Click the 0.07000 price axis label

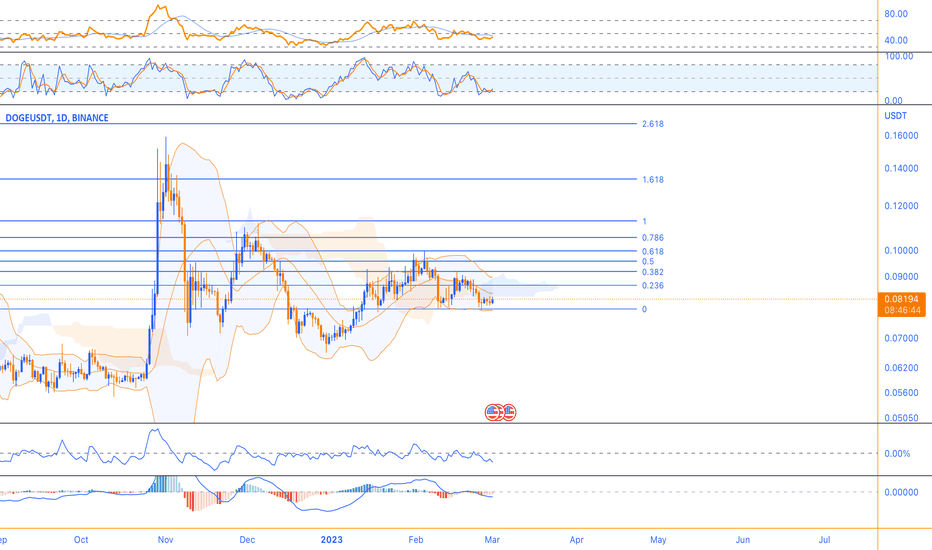click(x=901, y=339)
